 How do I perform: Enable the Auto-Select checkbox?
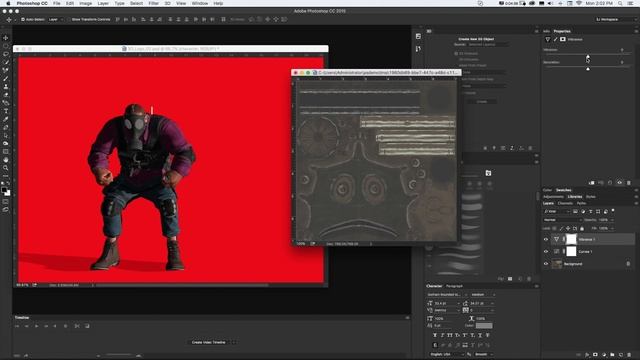point(23,19)
